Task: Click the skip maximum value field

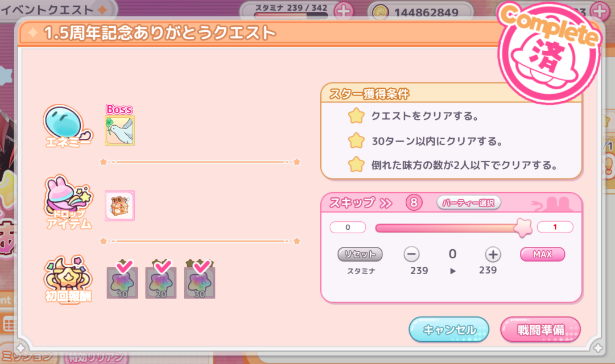Action: tap(555, 227)
